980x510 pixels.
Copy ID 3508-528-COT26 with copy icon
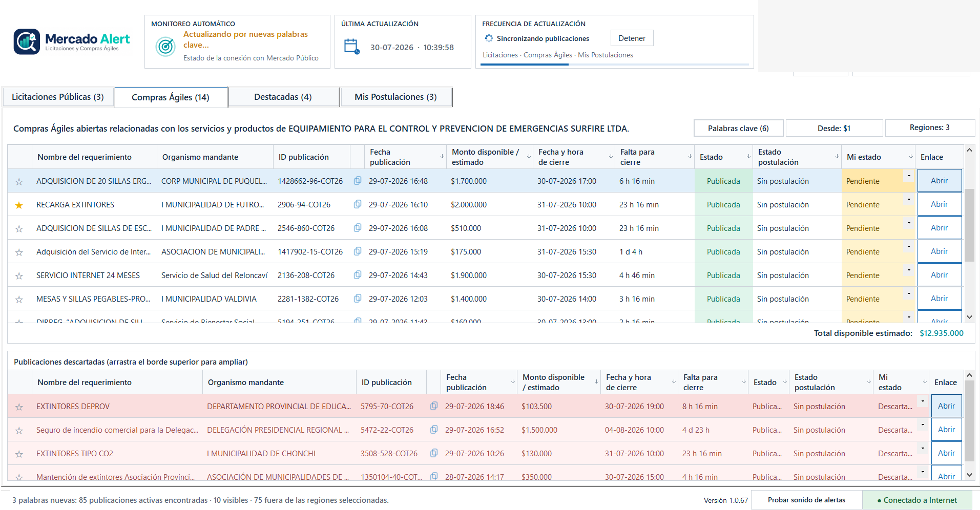coord(434,453)
